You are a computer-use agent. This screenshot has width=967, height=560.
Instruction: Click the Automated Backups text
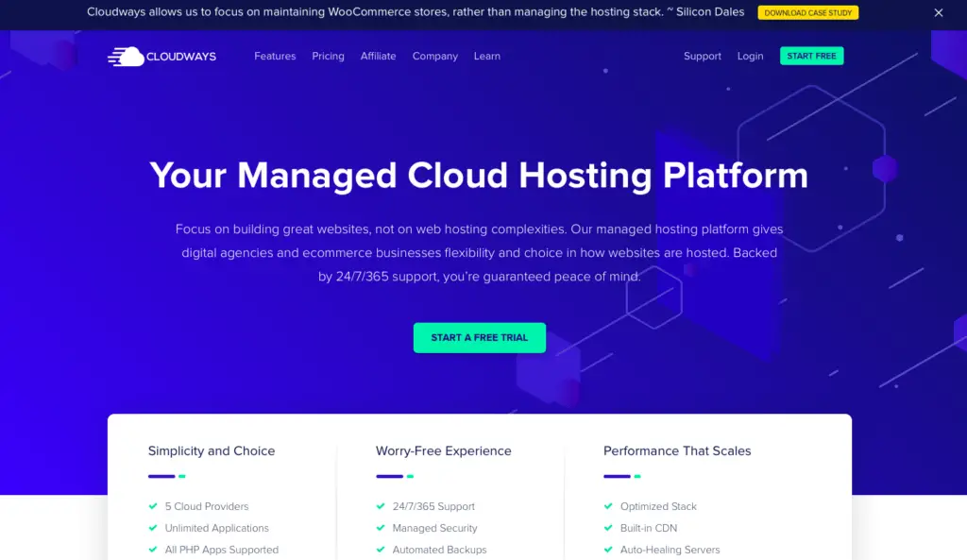pos(439,550)
